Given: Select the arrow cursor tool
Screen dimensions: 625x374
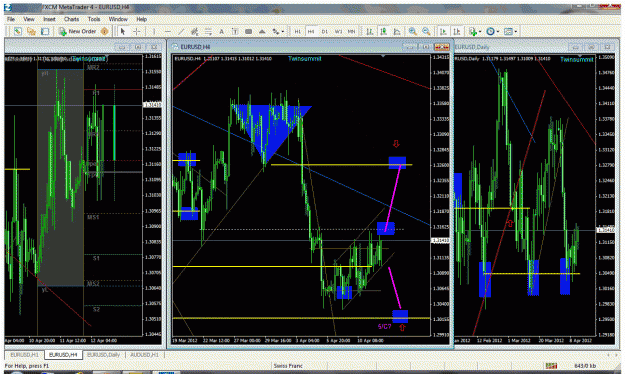Looking at the screenshot, I should (x=123, y=31).
